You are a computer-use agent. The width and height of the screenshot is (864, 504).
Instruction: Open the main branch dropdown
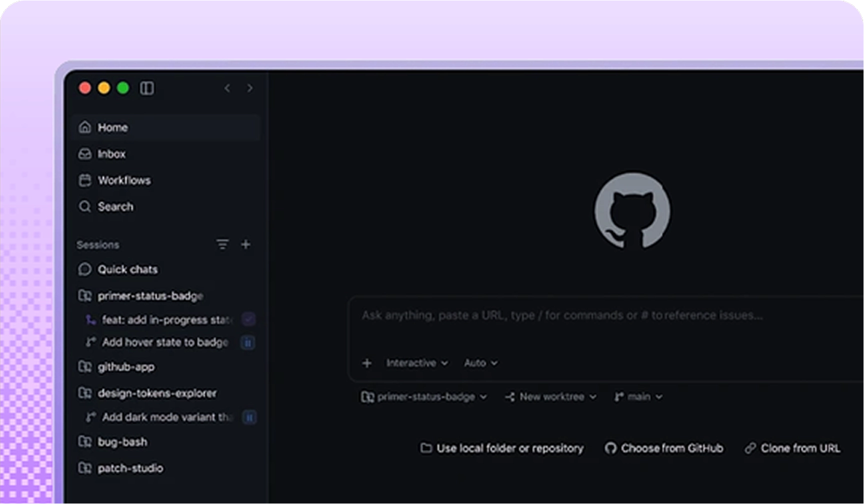tap(638, 397)
